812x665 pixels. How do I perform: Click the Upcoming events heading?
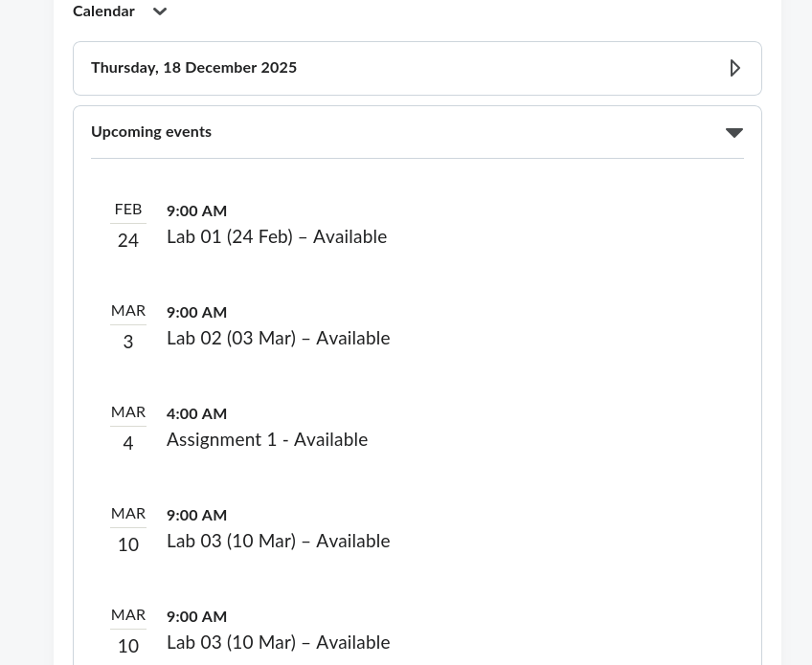(x=151, y=132)
